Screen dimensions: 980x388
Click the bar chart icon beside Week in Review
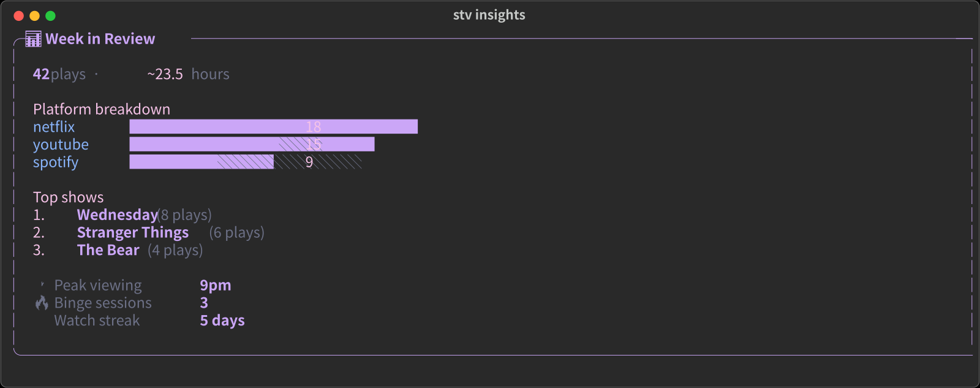(x=33, y=39)
